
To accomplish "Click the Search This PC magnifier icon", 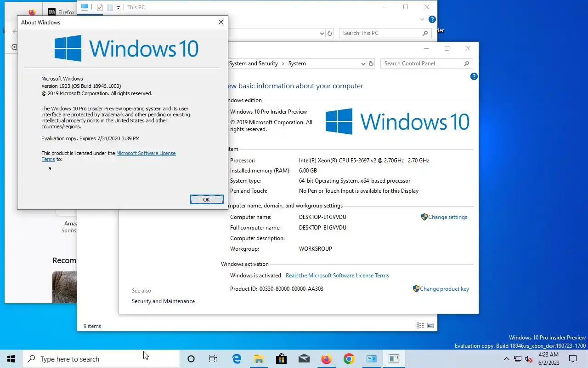I will pyautogui.click(x=425, y=33).
